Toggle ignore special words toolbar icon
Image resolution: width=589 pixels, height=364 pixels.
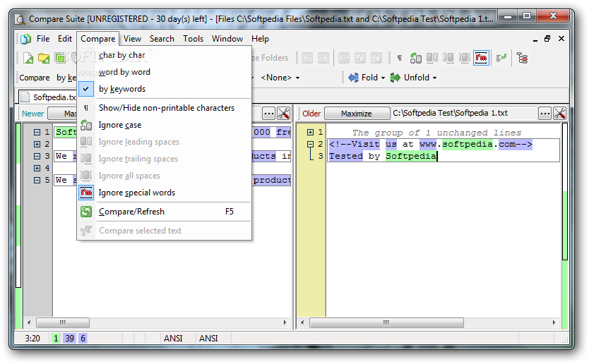481,58
